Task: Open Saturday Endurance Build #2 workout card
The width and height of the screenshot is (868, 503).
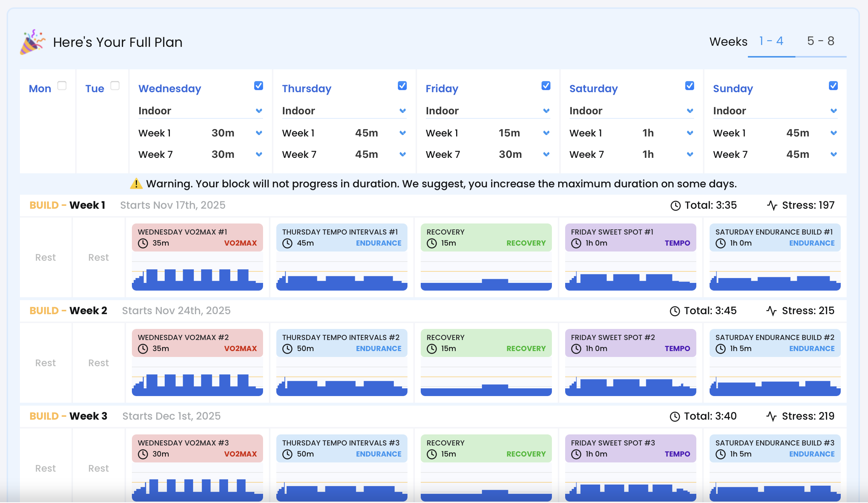Action: (775, 343)
